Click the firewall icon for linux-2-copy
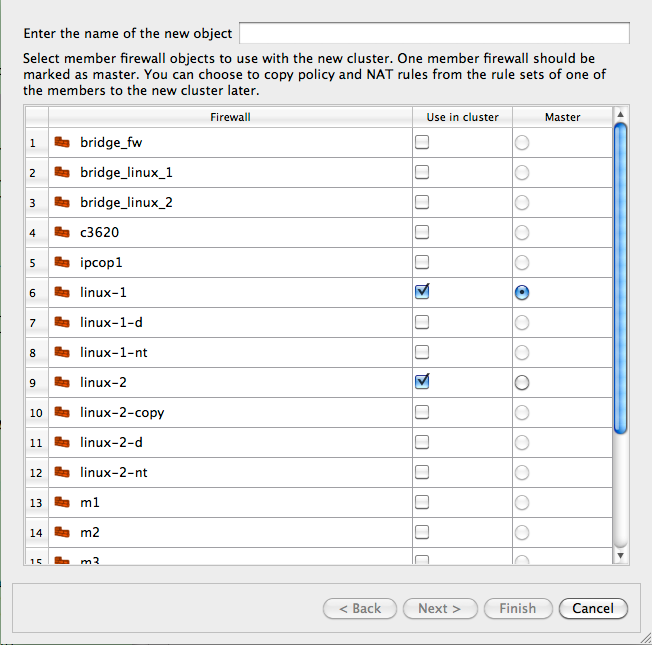652x645 pixels. 62,412
